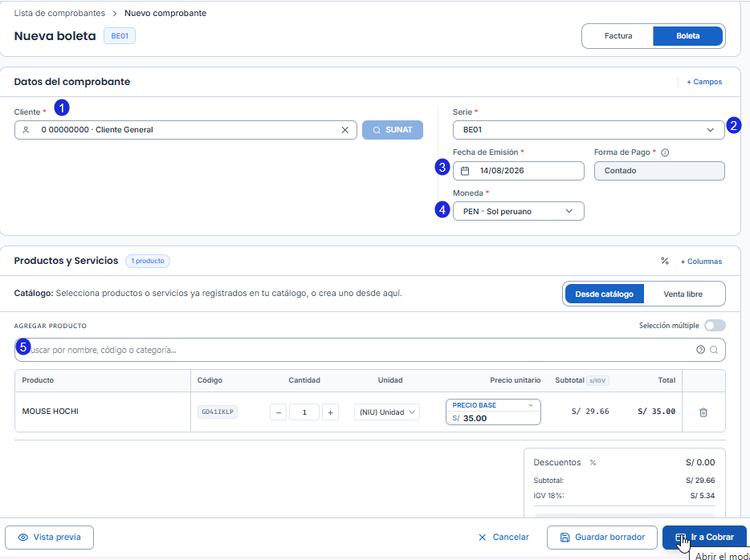The width and height of the screenshot is (750, 560).
Task: Click the Ir a Cobrar button
Action: 704,538
